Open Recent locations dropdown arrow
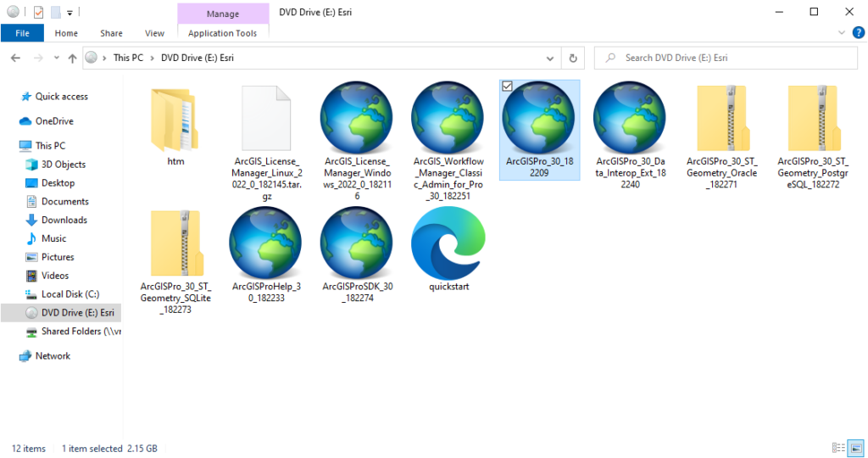 (57, 58)
